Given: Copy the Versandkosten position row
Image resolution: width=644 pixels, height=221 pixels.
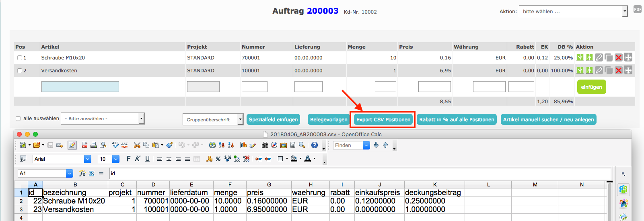Looking at the screenshot, I should (x=609, y=70).
